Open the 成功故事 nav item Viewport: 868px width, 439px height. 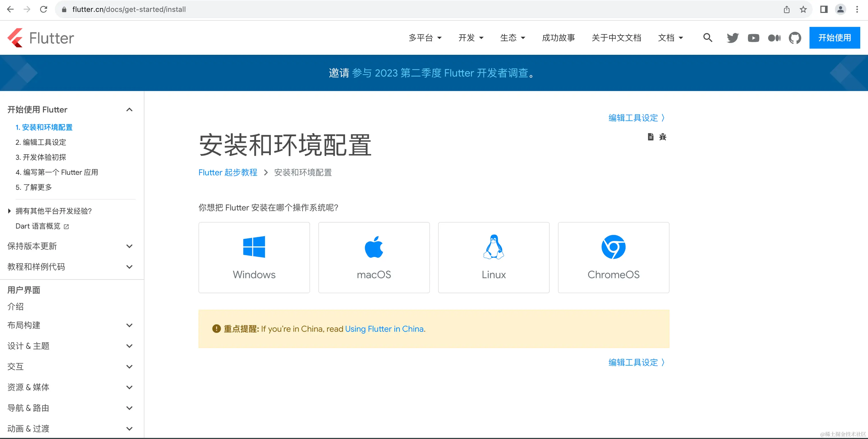tap(558, 38)
